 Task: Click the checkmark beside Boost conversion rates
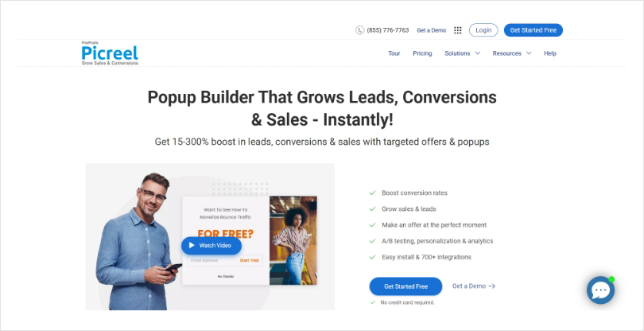point(373,193)
